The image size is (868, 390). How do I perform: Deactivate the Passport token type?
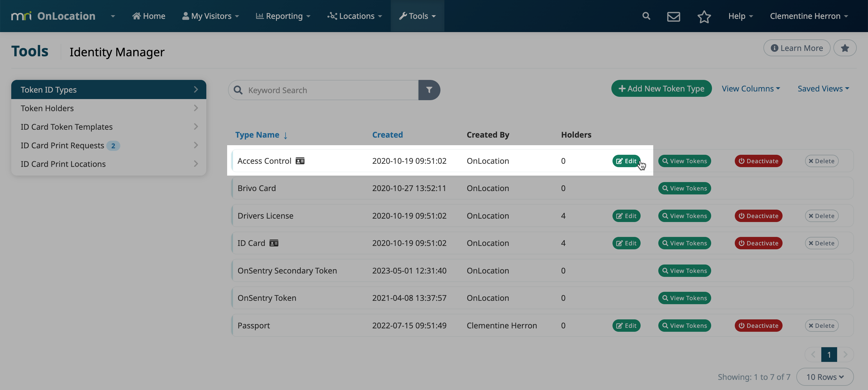758,326
